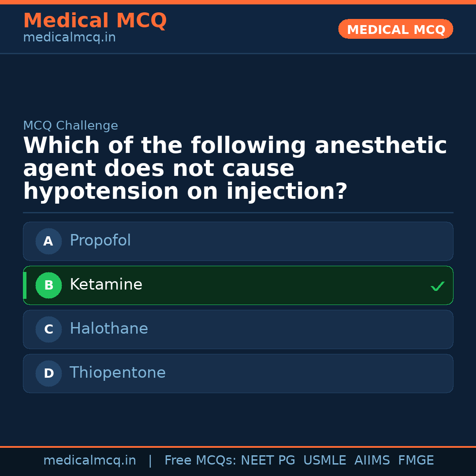Click the green checkmark beside Ketamine
Screen dimensions: 476x476
(437, 286)
